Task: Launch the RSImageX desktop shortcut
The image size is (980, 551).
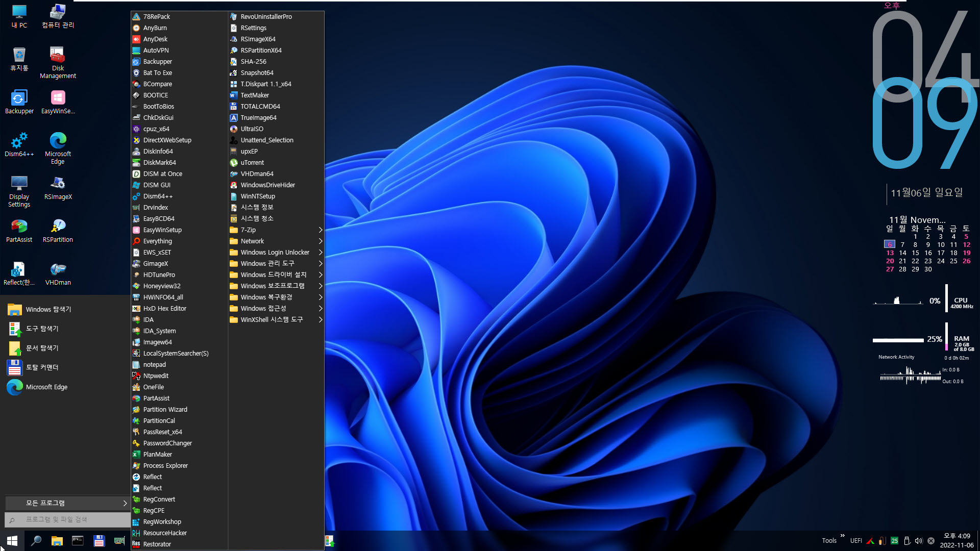Action: click(58, 188)
